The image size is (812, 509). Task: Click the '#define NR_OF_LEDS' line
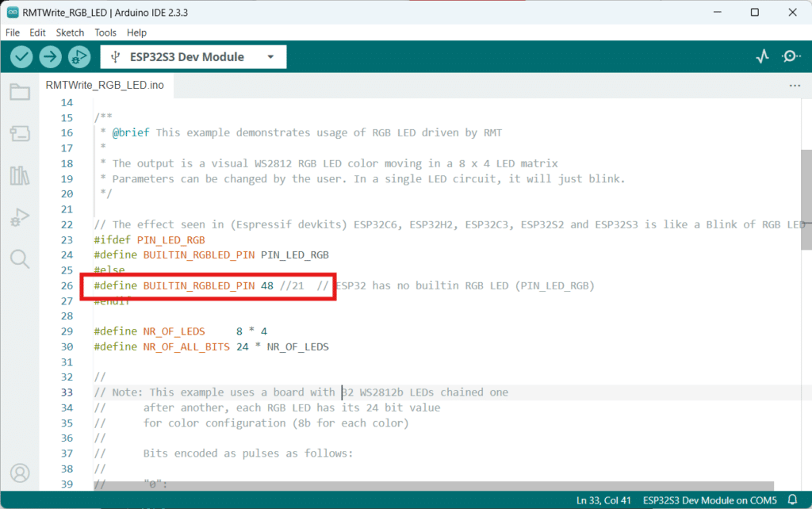[x=180, y=331]
